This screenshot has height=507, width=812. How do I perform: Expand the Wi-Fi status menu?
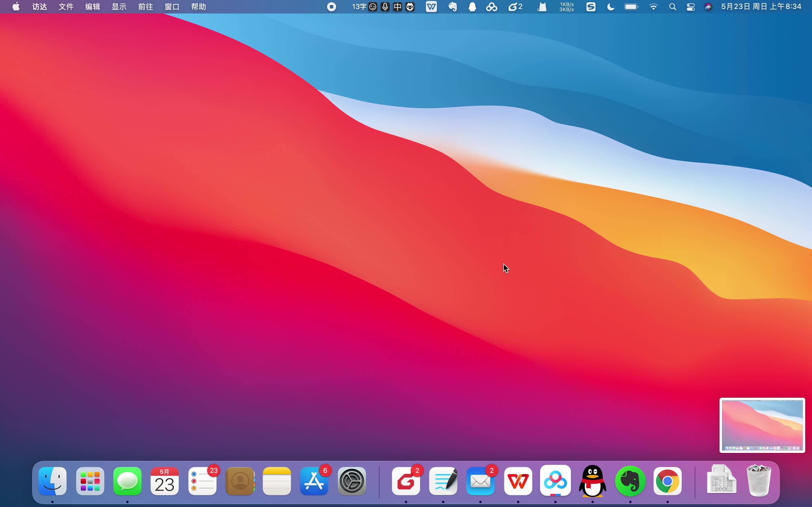click(653, 7)
